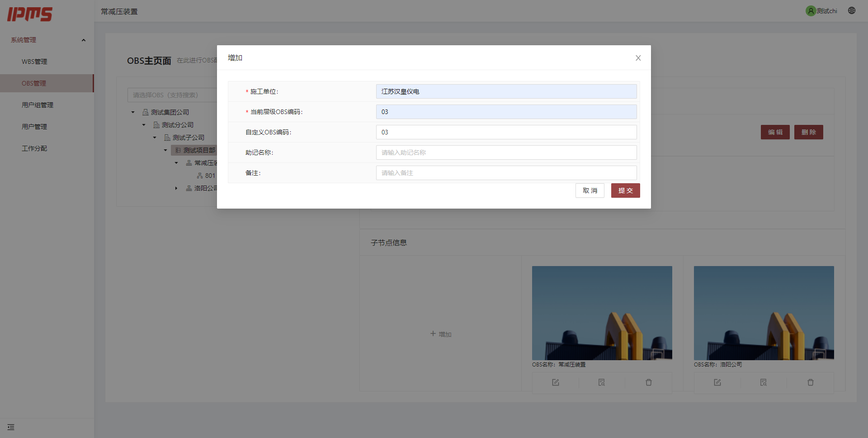Toggle the sidebar collapse icon
The image size is (868, 438).
click(x=11, y=427)
